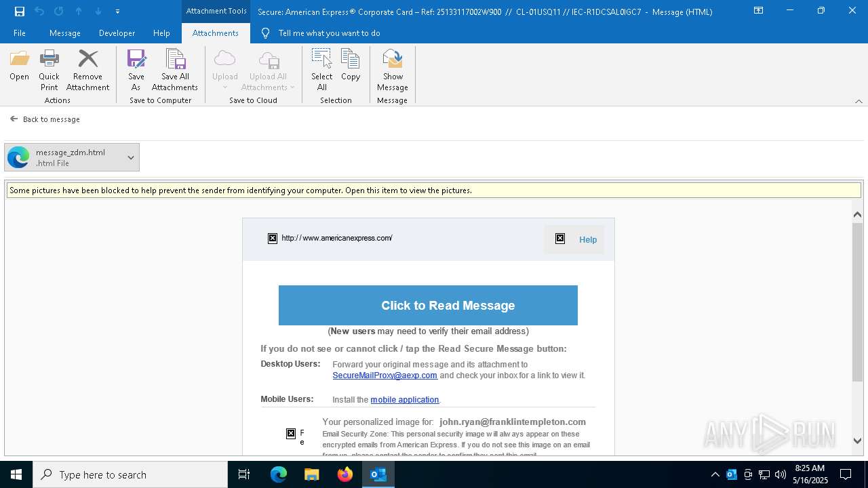Screen dimensions: 868x488
Task: Open the Customize Quick Access Toolbar dropdown
Action: pyautogui.click(x=117, y=12)
